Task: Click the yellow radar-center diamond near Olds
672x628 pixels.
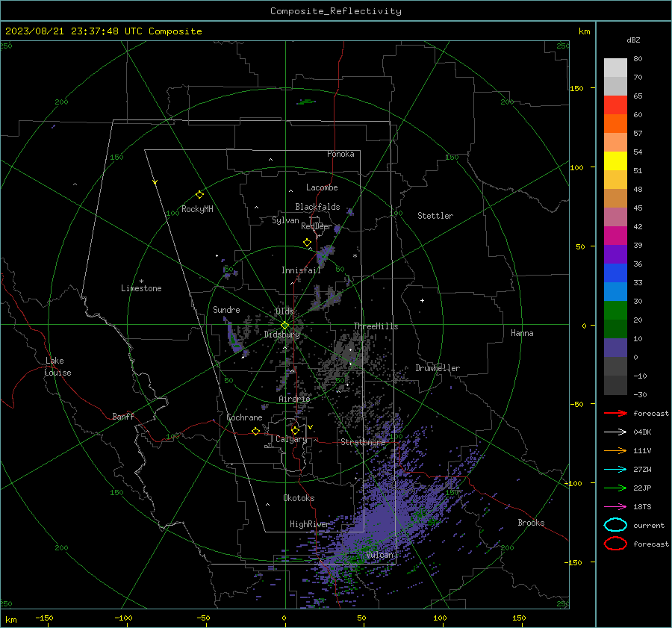Action: 284,326
